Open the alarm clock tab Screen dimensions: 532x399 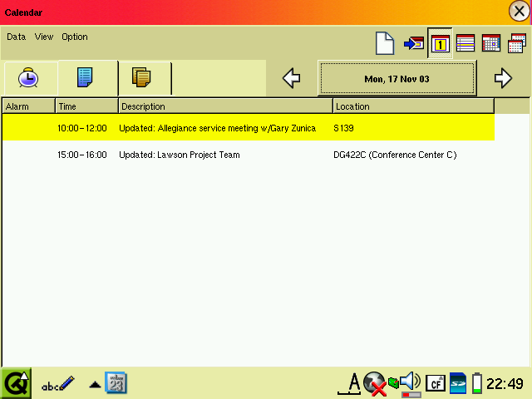point(29,78)
